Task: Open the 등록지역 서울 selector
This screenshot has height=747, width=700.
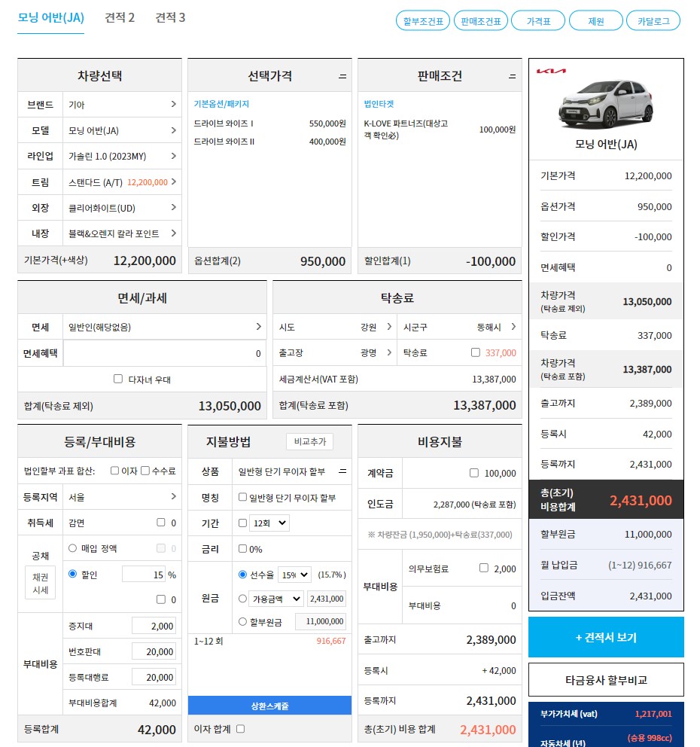Action: coord(122,497)
